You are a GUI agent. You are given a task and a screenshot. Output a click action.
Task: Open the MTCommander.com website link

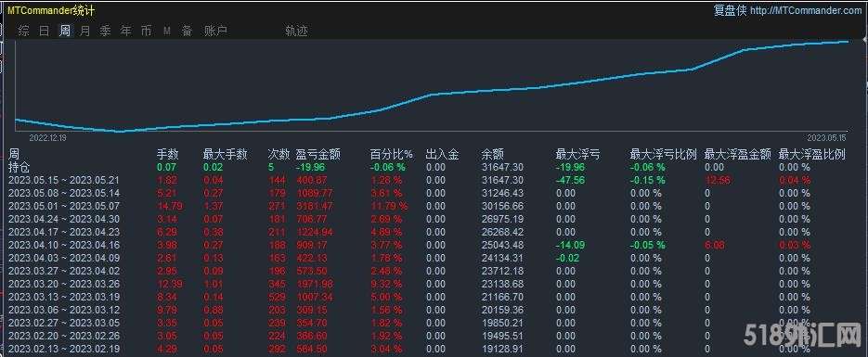(807, 10)
